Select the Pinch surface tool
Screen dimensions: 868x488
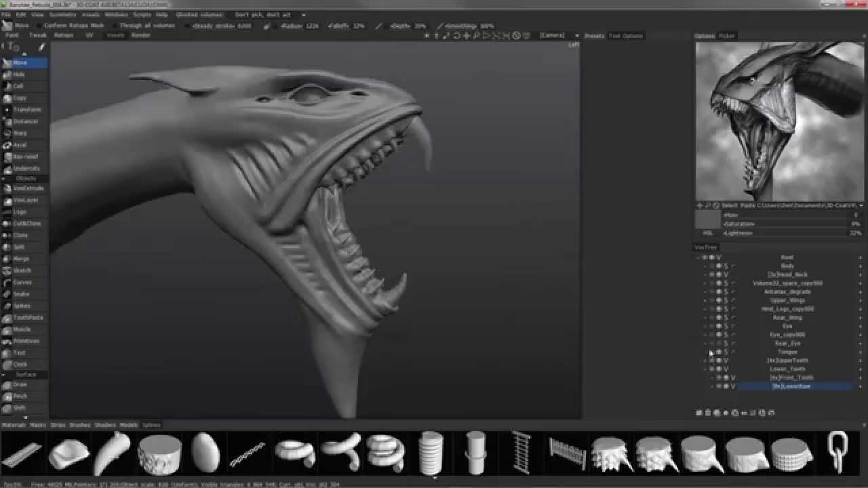(24, 396)
